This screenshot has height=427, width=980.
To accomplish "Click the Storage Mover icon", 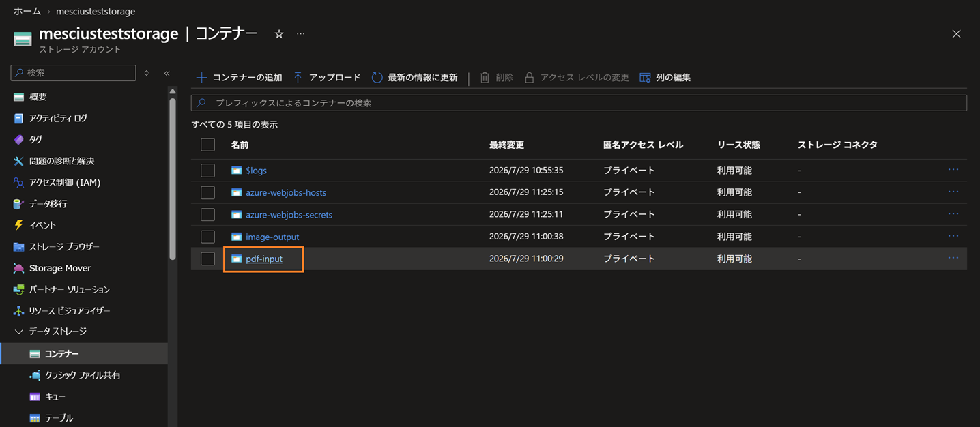I will click(x=18, y=269).
